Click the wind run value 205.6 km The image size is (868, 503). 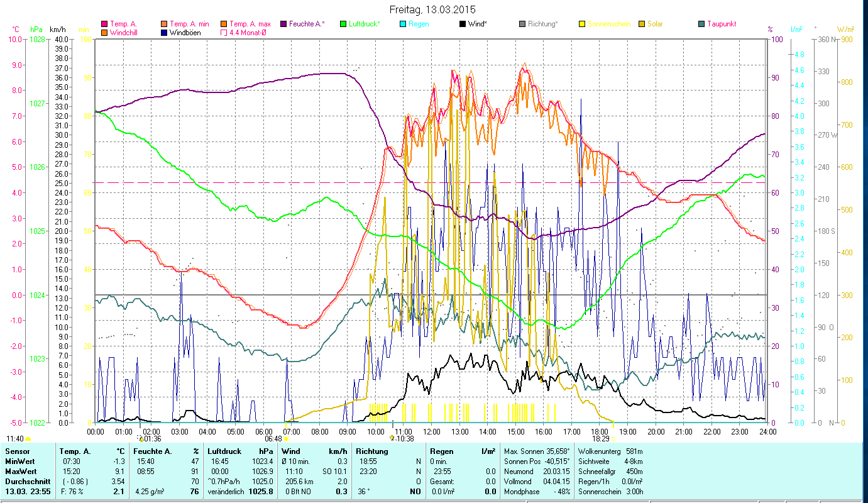pyautogui.click(x=299, y=481)
